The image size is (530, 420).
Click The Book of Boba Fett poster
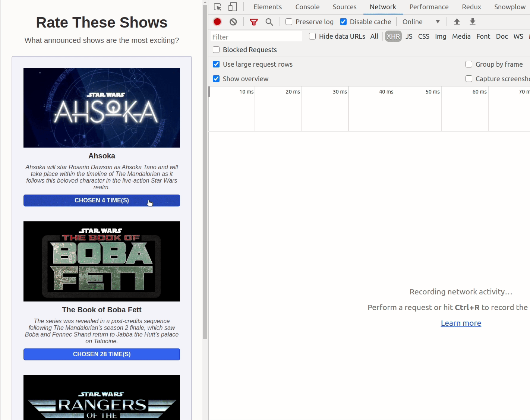click(x=102, y=262)
